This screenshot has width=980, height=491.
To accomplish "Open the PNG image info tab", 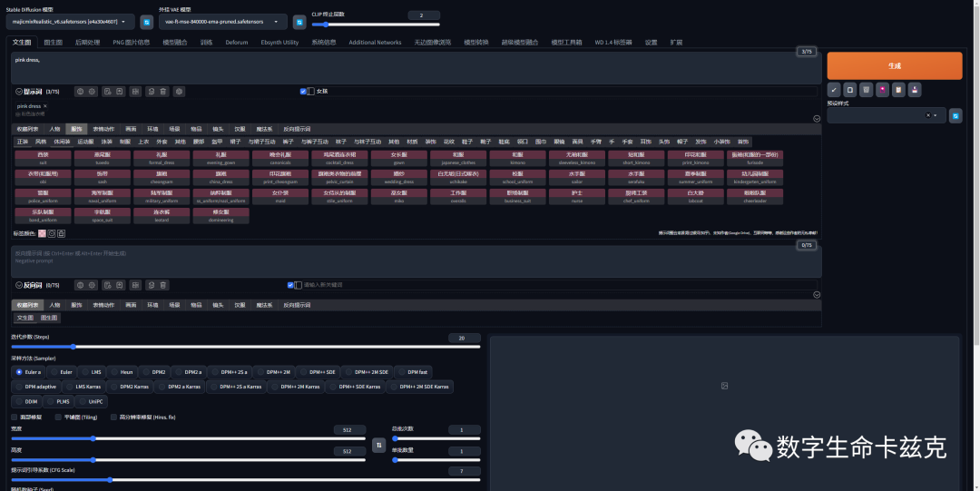I will (x=132, y=43).
